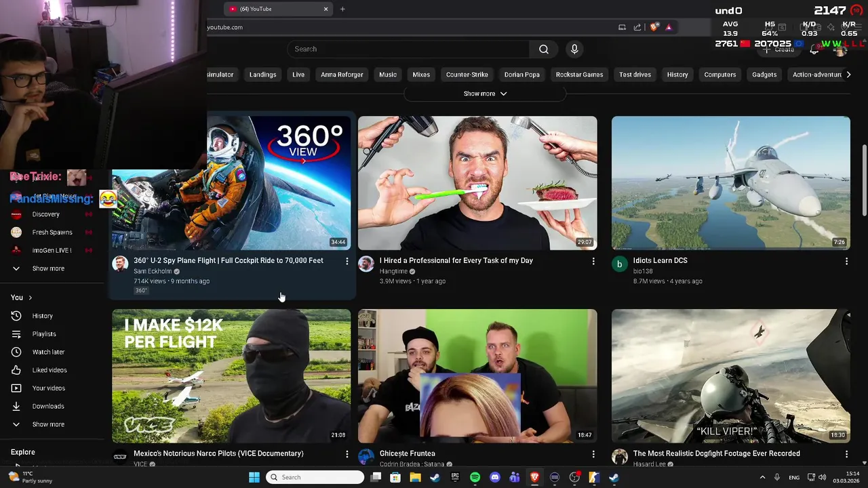
Task: Select the Rockstar Games filter chip
Action: tap(579, 75)
